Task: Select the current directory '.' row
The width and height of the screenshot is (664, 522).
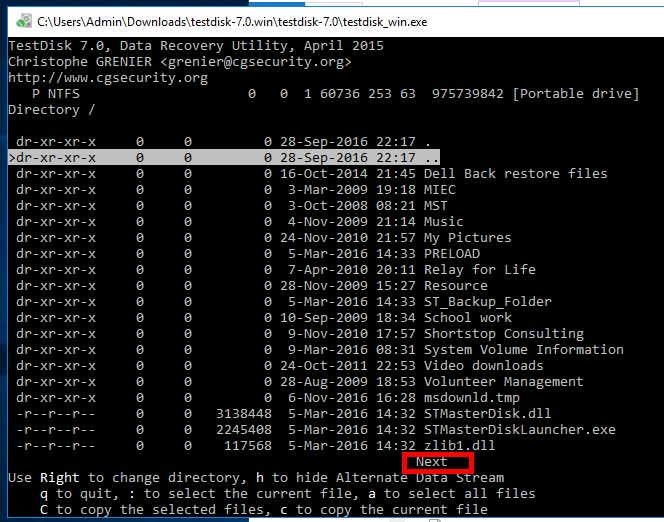Action: tap(224, 141)
